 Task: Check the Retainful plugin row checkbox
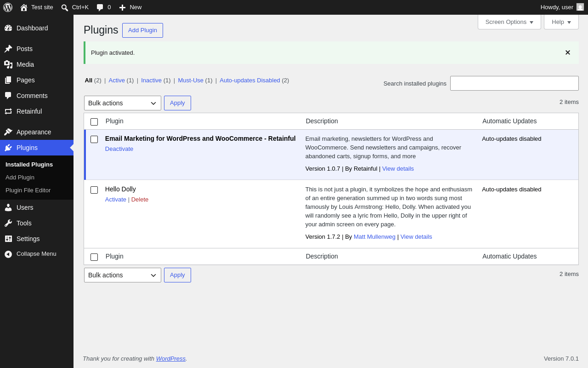click(x=94, y=139)
